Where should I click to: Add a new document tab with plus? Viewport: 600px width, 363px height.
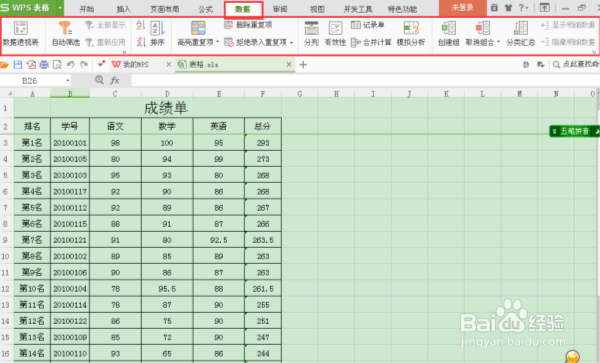point(303,65)
